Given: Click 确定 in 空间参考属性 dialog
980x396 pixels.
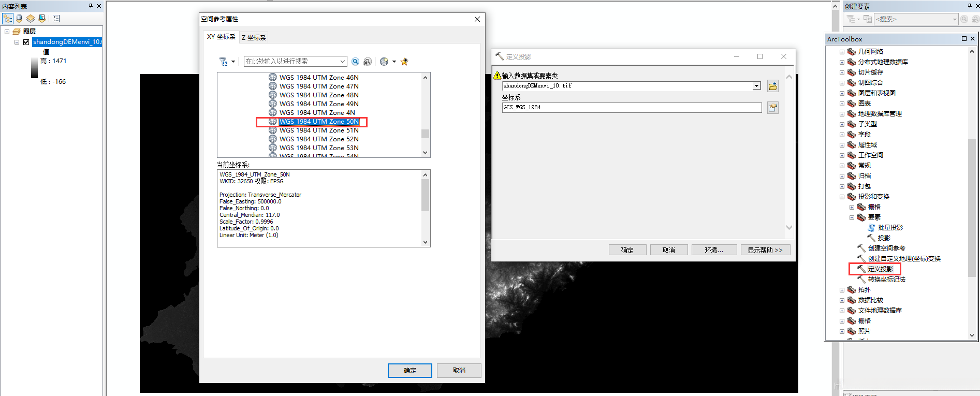Looking at the screenshot, I should click(x=410, y=371).
